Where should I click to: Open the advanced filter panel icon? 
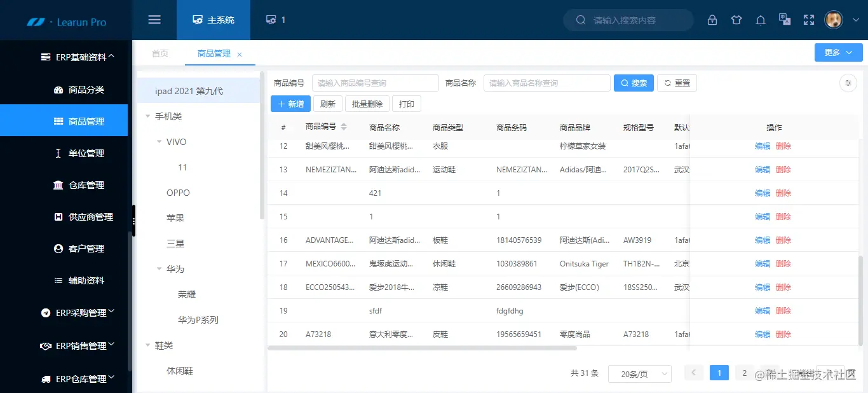point(848,83)
